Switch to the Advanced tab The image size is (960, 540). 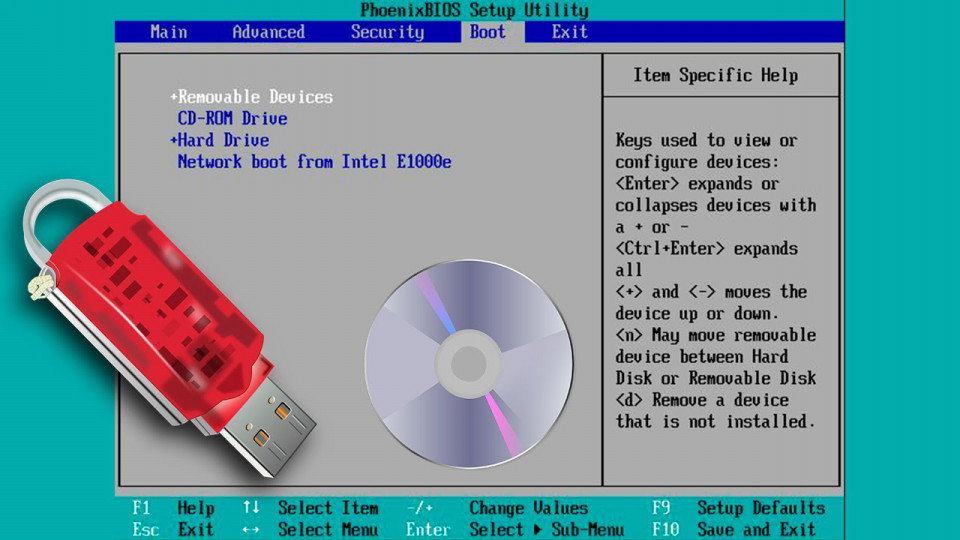[x=269, y=32]
